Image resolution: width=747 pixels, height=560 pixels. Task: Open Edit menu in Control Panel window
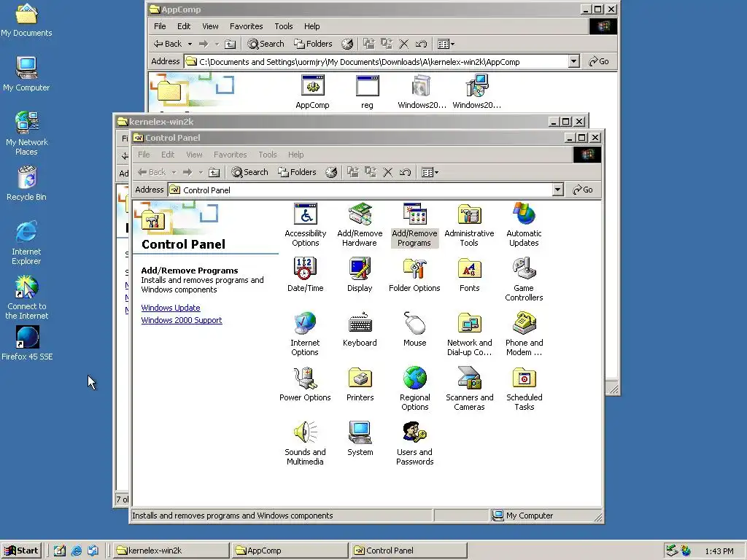click(x=168, y=155)
